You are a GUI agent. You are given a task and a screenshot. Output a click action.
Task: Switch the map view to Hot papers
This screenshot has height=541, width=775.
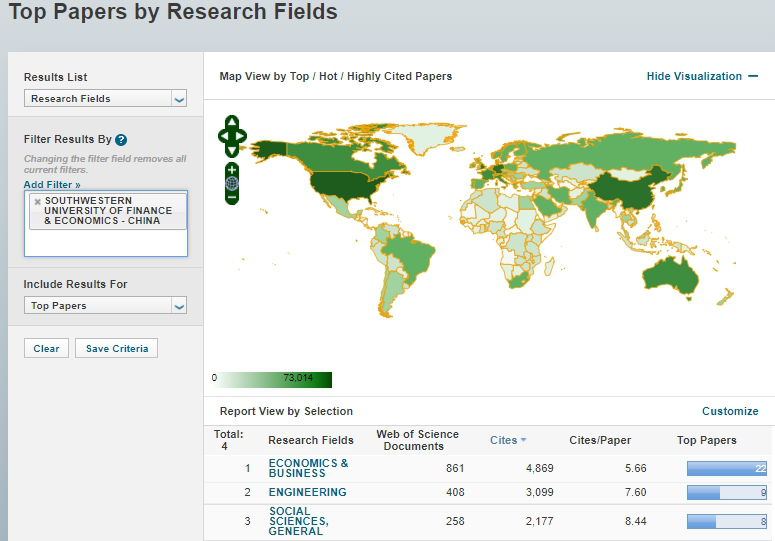coord(328,76)
